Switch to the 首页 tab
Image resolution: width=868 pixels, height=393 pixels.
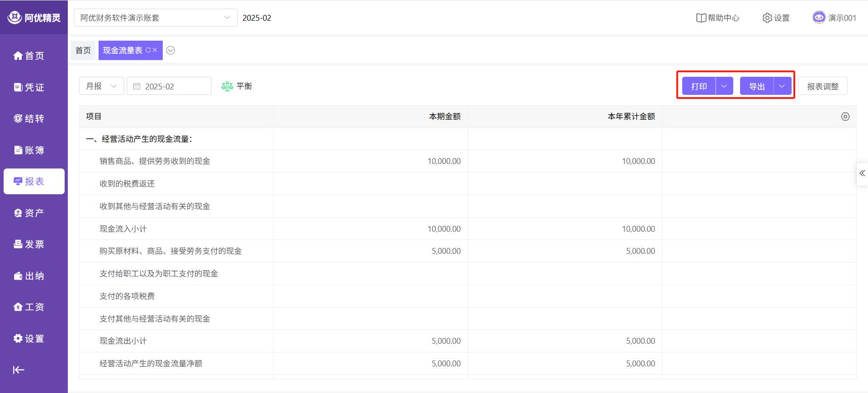click(83, 50)
